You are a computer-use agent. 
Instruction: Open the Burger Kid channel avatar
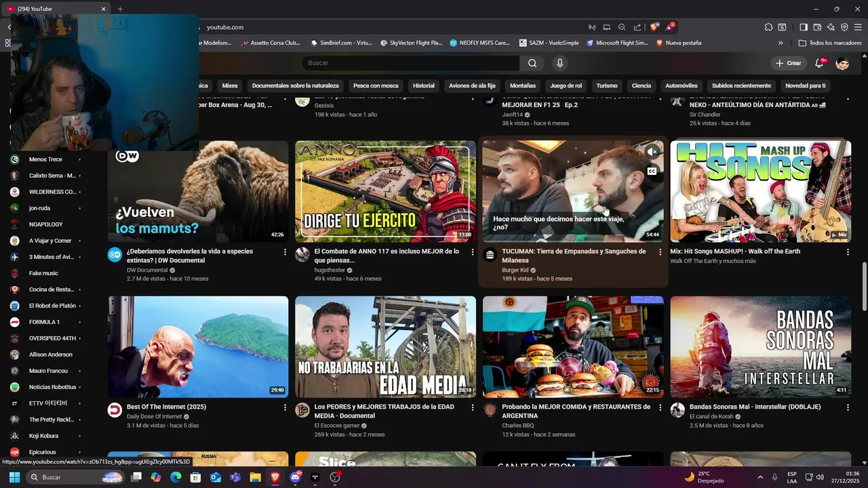click(x=490, y=255)
